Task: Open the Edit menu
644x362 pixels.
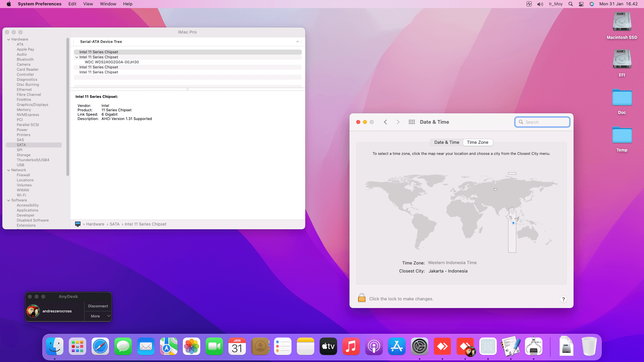Action: tap(72, 4)
